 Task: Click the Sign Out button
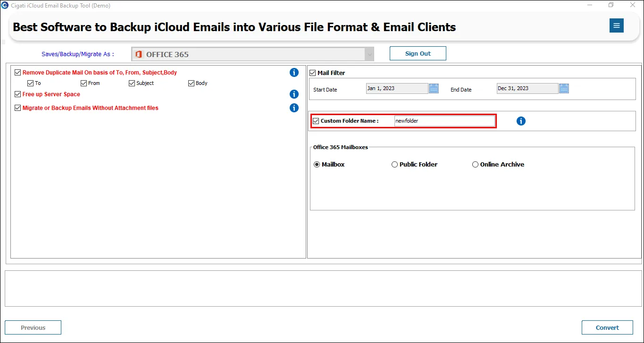tap(418, 53)
